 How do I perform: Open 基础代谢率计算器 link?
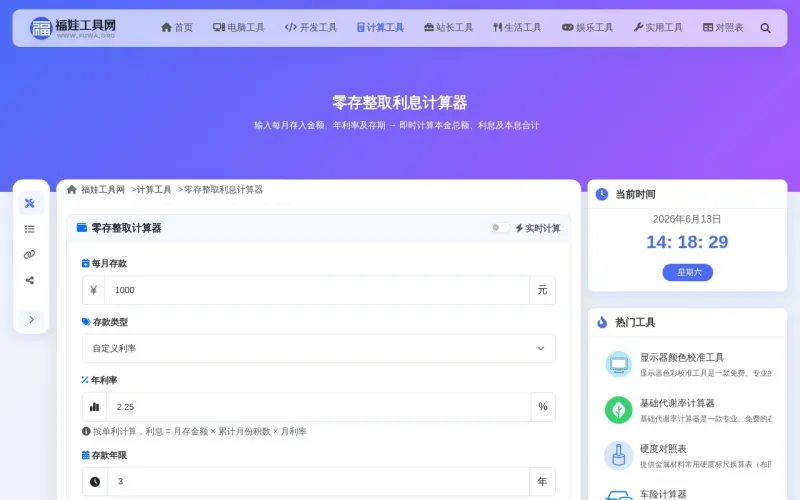click(x=677, y=403)
